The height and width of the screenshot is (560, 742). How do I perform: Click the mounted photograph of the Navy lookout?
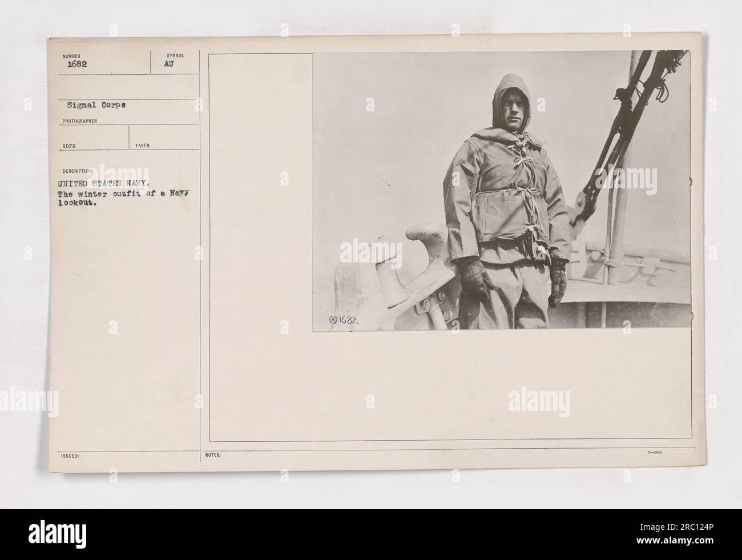(x=502, y=190)
